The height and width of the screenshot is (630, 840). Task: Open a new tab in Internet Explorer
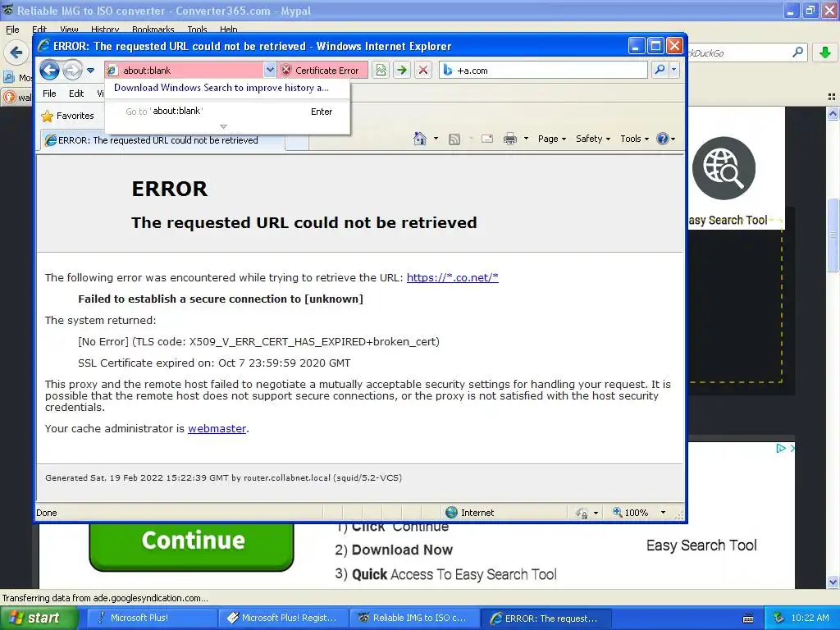click(x=297, y=142)
